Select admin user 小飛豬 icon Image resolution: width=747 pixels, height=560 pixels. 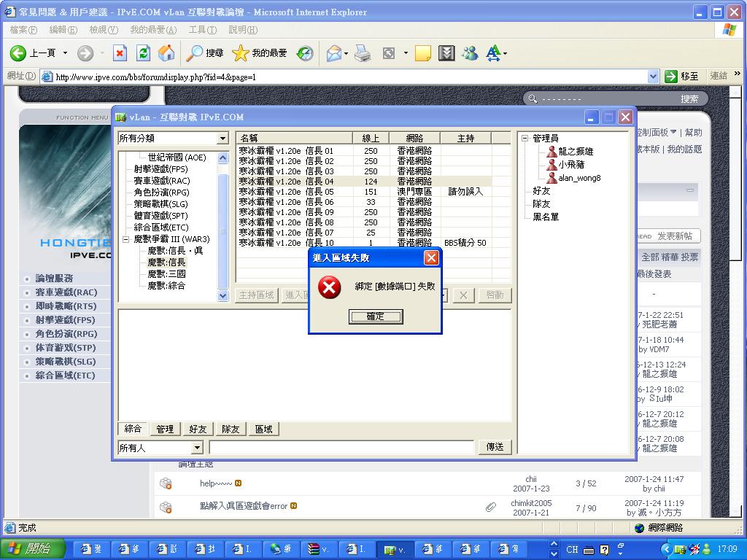[x=551, y=164]
